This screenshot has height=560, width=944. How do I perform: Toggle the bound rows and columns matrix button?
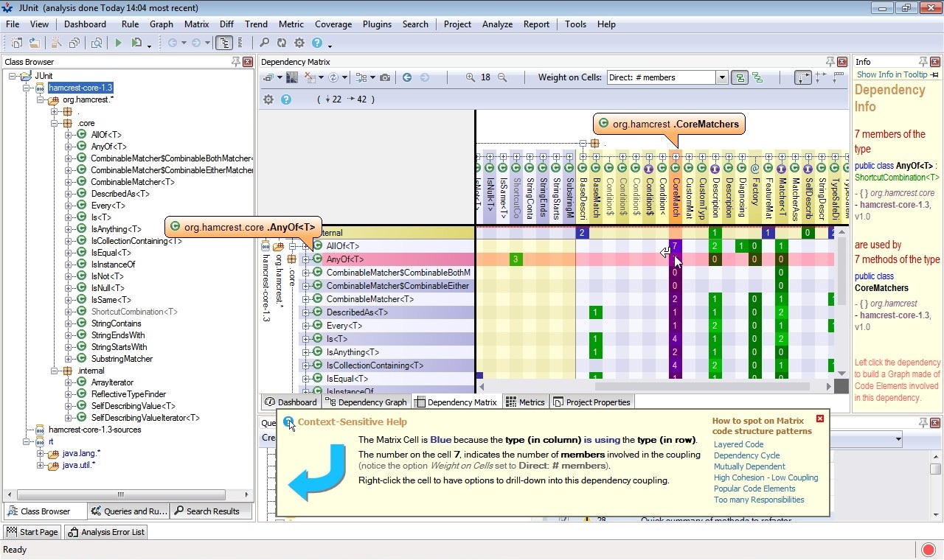click(802, 77)
